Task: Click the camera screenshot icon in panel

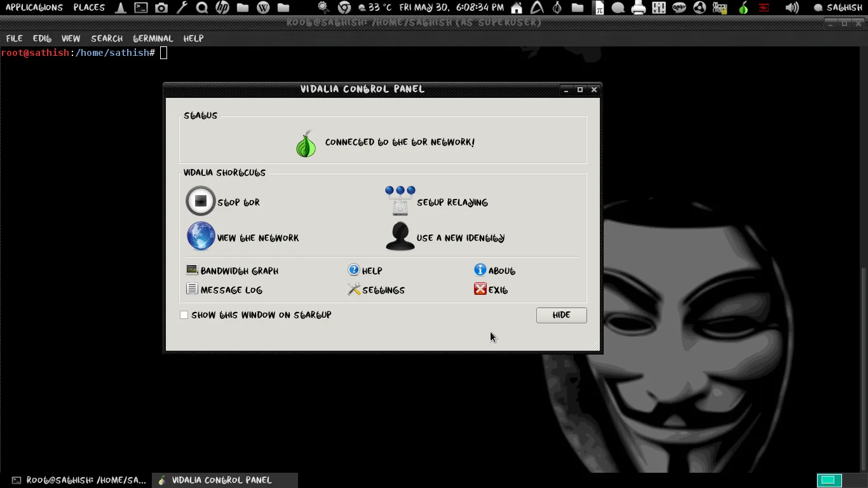Action: 161,8
